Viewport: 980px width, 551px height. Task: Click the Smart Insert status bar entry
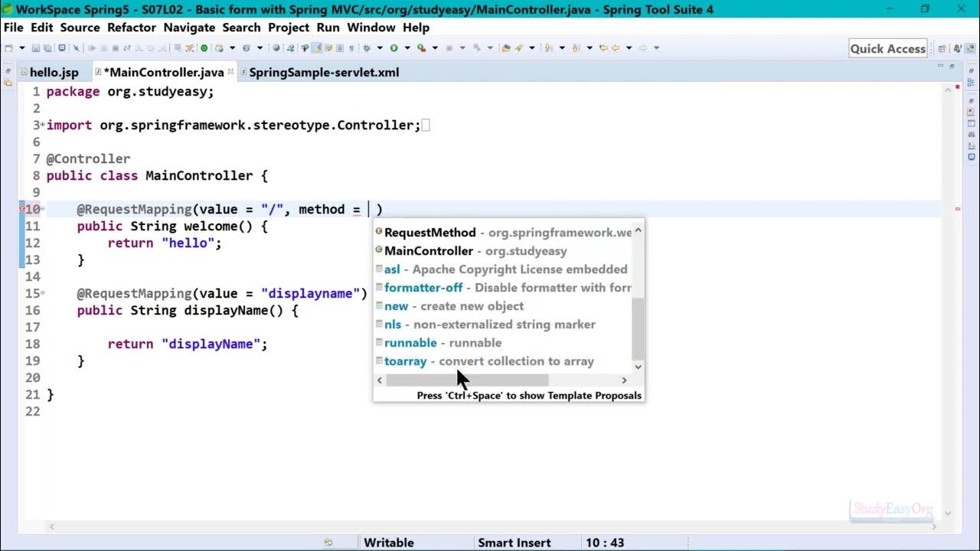click(x=514, y=543)
